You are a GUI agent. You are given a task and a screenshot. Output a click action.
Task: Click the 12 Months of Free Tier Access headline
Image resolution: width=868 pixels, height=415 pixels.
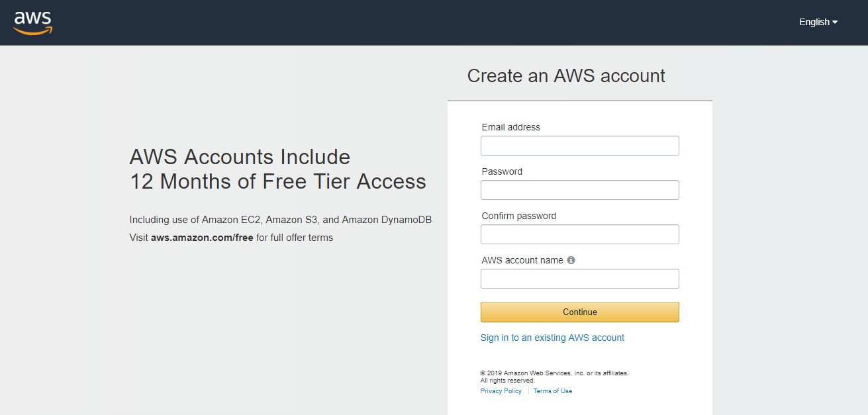[277, 181]
